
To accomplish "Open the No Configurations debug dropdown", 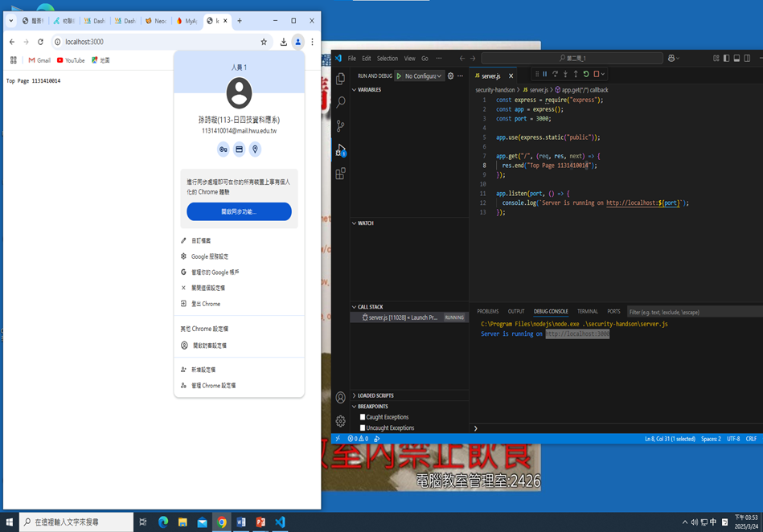I will click(420, 76).
